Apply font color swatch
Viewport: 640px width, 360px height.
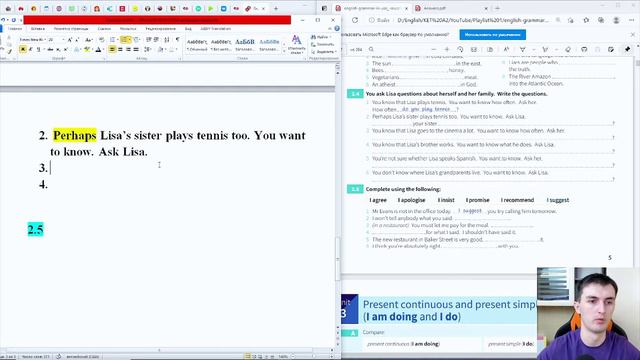pyautogui.click(x=98, y=49)
